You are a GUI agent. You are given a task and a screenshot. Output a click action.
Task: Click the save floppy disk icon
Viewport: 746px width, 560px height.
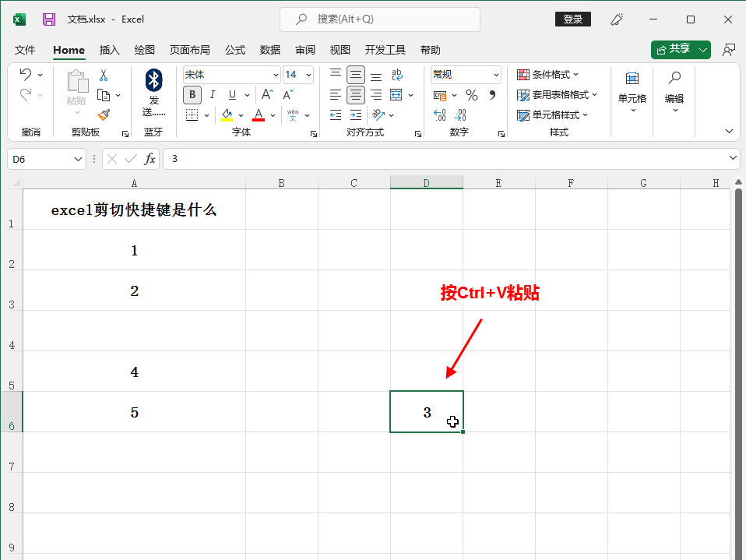point(49,19)
